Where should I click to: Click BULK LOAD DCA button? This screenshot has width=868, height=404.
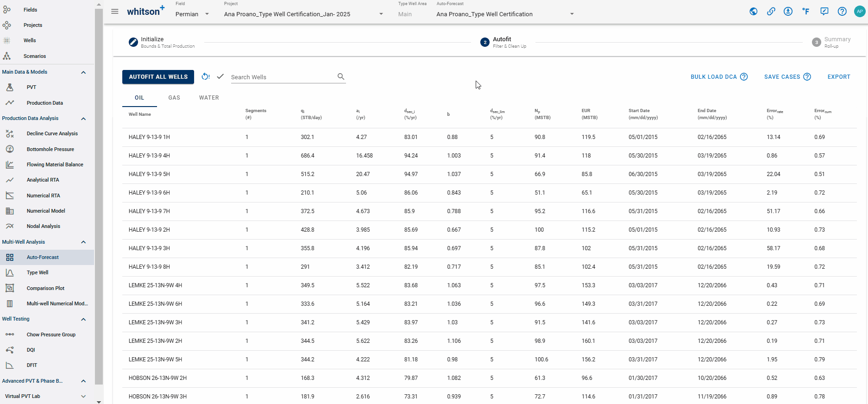coord(713,77)
